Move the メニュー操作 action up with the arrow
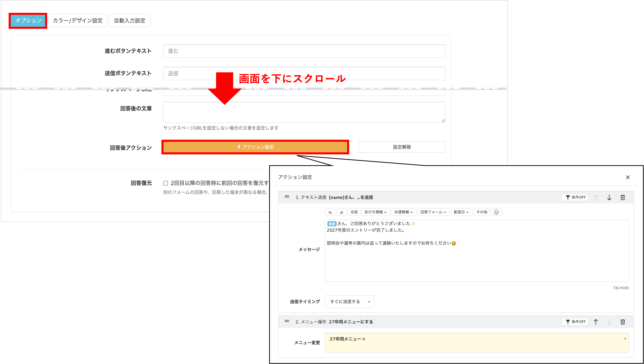Image resolution: width=644 pixels, height=364 pixels. click(596, 322)
